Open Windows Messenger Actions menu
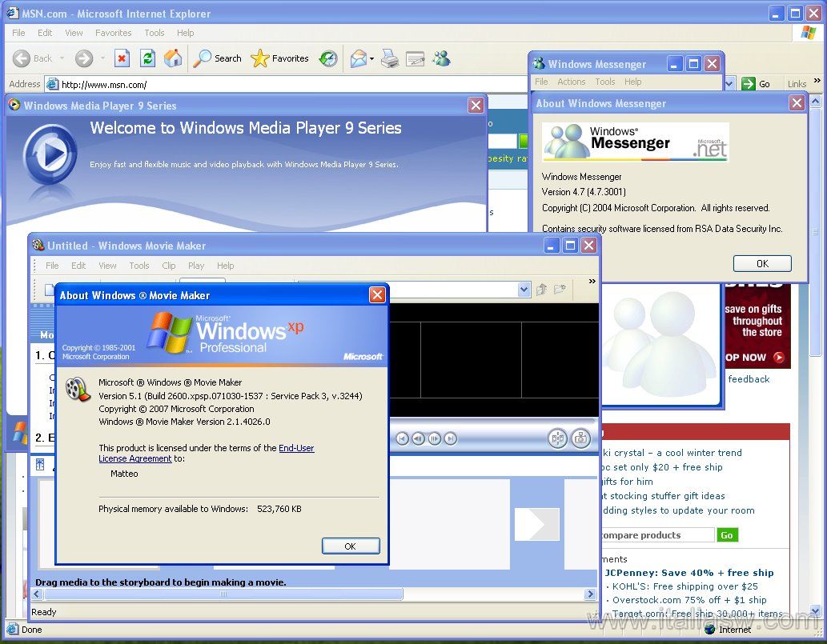 [571, 82]
